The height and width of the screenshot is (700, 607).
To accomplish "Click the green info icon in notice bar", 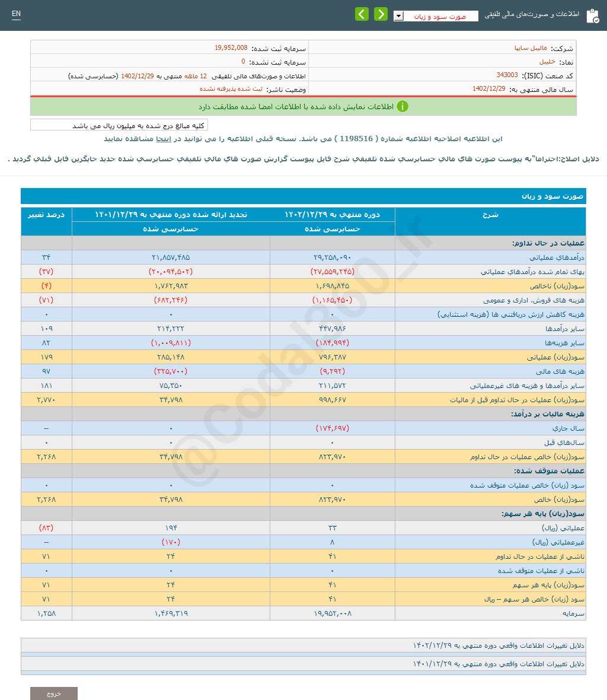I will (402, 106).
